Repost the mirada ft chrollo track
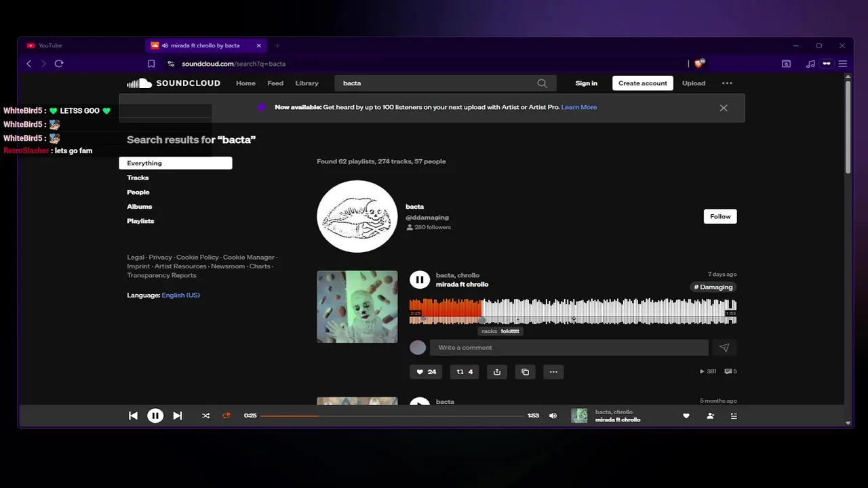Screen dimensions: 868x488 465,371
